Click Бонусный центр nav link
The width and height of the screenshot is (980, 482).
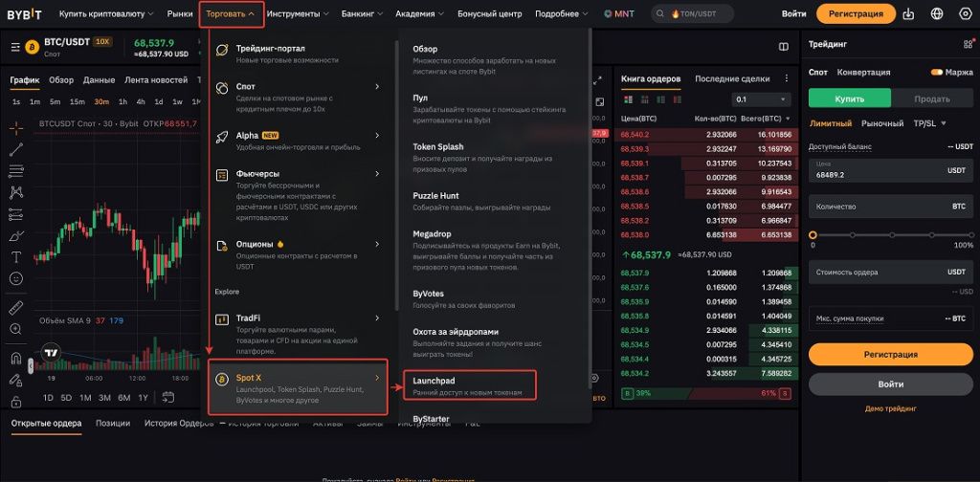(x=489, y=13)
